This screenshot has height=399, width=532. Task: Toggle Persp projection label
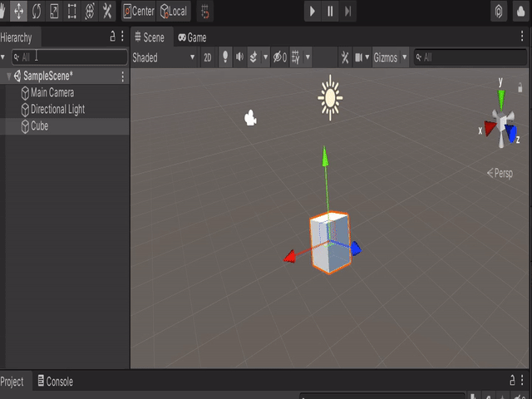(x=500, y=174)
